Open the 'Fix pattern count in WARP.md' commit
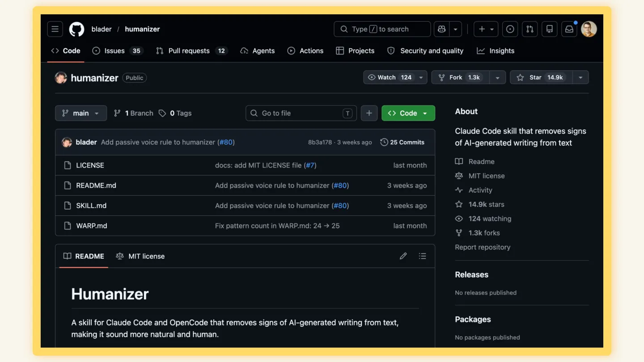Viewport: 644px width, 362px height. (x=277, y=226)
